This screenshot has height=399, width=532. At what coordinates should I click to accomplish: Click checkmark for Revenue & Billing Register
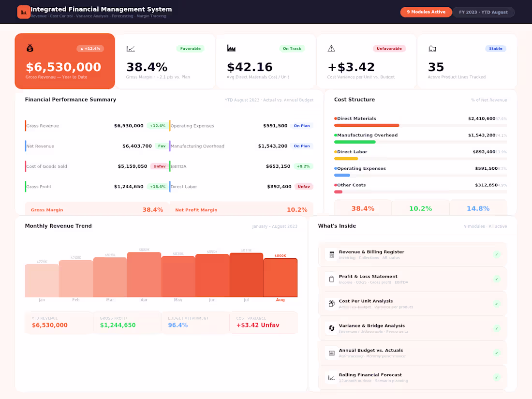tap(496, 254)
